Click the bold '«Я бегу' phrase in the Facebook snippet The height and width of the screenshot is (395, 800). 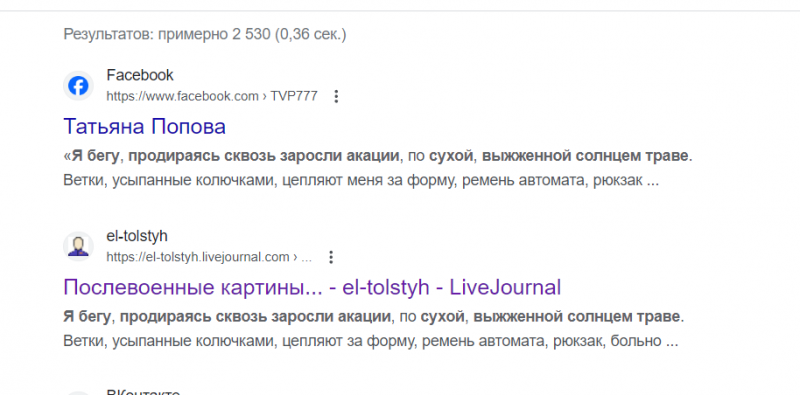click(91, 156)
